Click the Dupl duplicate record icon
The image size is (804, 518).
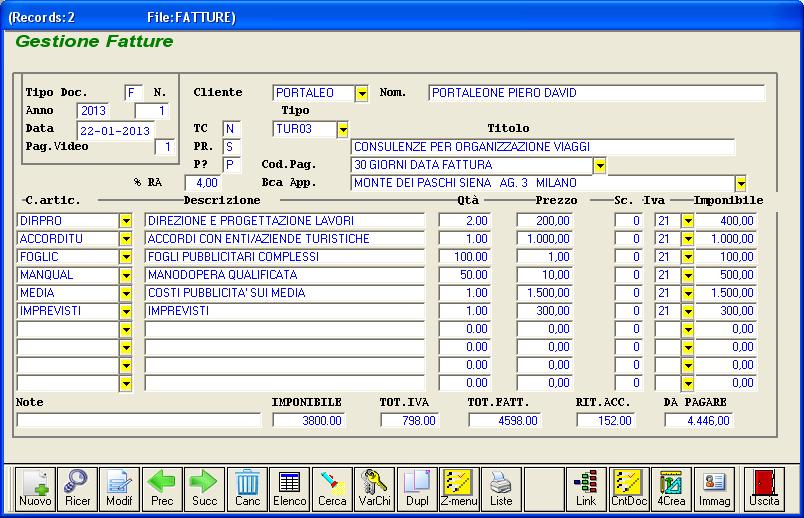417,489
